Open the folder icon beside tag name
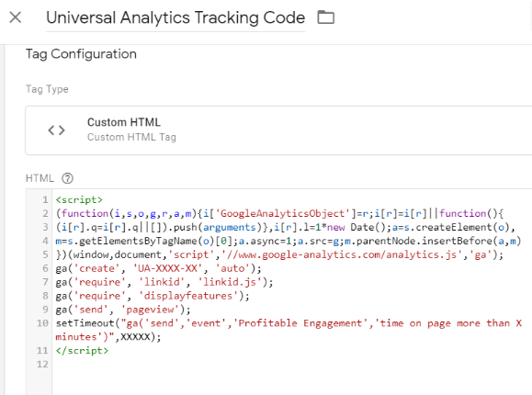 coord(325,17)
